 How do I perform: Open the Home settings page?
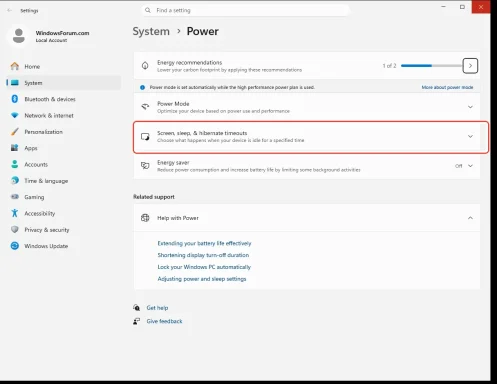tap(63, 66)
